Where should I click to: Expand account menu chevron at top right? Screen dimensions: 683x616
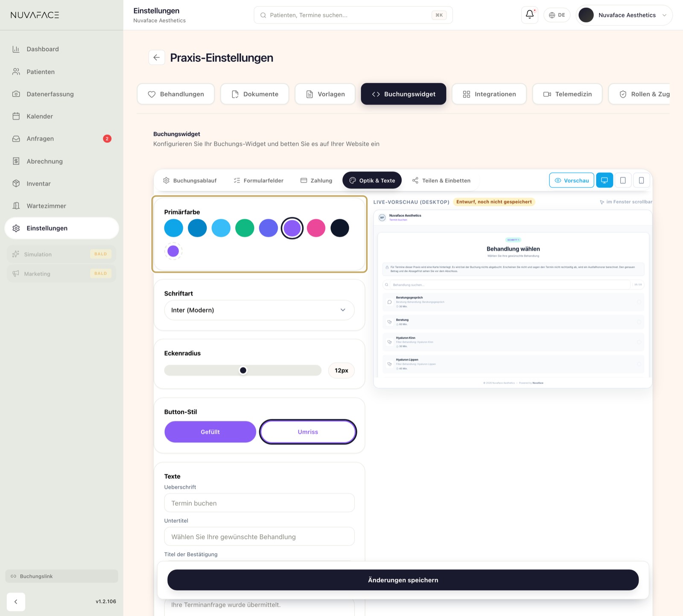(x=664, y=15)
